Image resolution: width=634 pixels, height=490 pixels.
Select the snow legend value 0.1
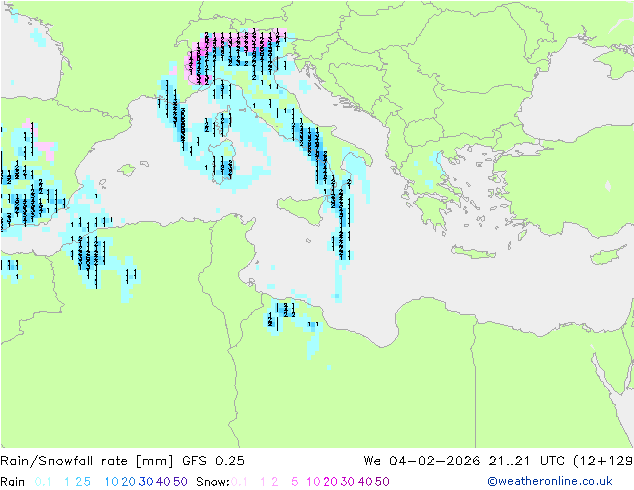tap(239, 482)
